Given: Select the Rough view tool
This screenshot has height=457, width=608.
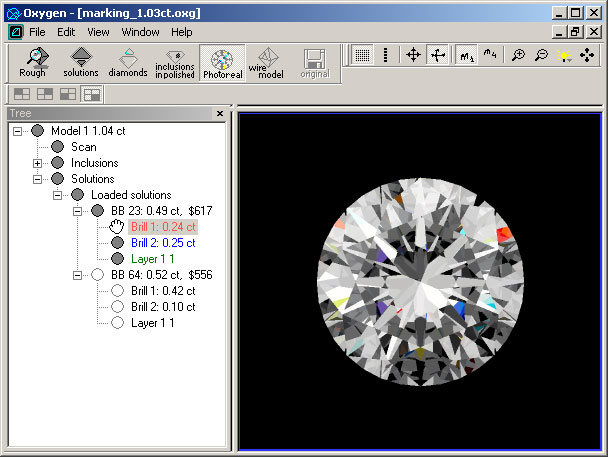Looking at the screenshot, I should tap(33, 62).
